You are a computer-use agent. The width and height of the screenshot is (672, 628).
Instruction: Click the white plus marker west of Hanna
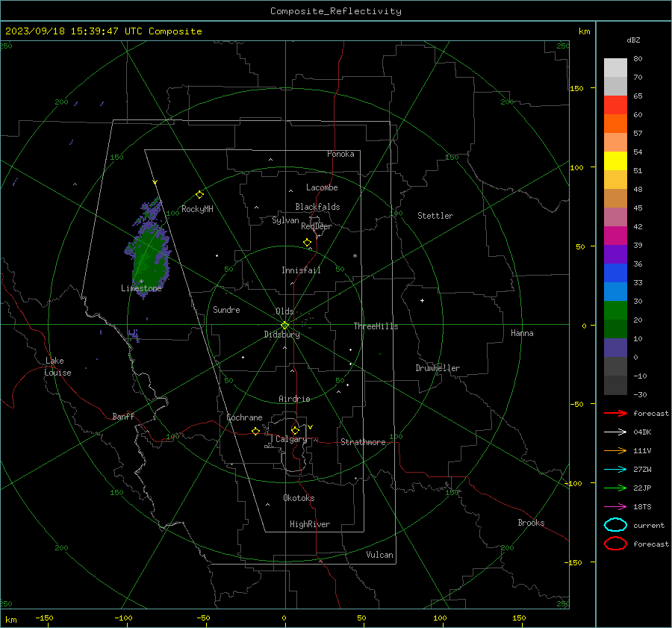[x=422, y=300]
